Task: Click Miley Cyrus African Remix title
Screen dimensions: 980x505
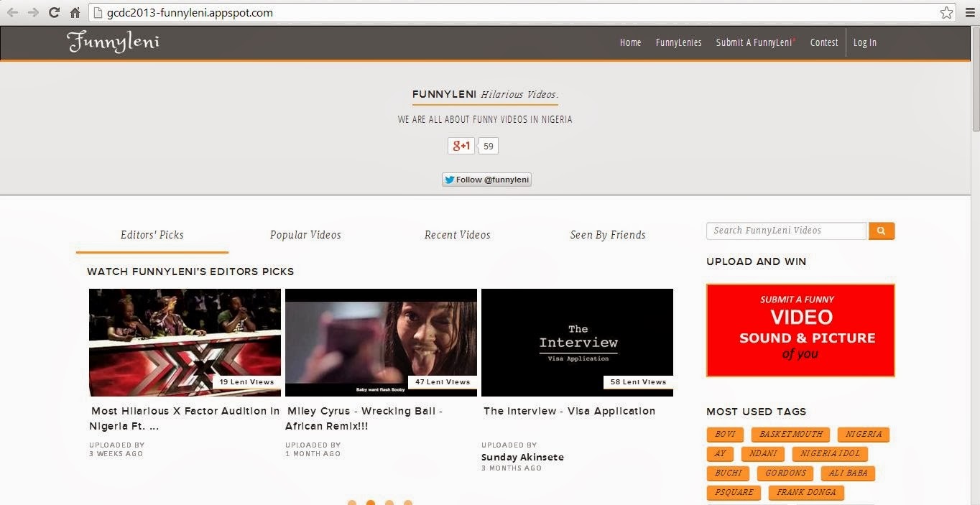Action: tap(365, 419)
